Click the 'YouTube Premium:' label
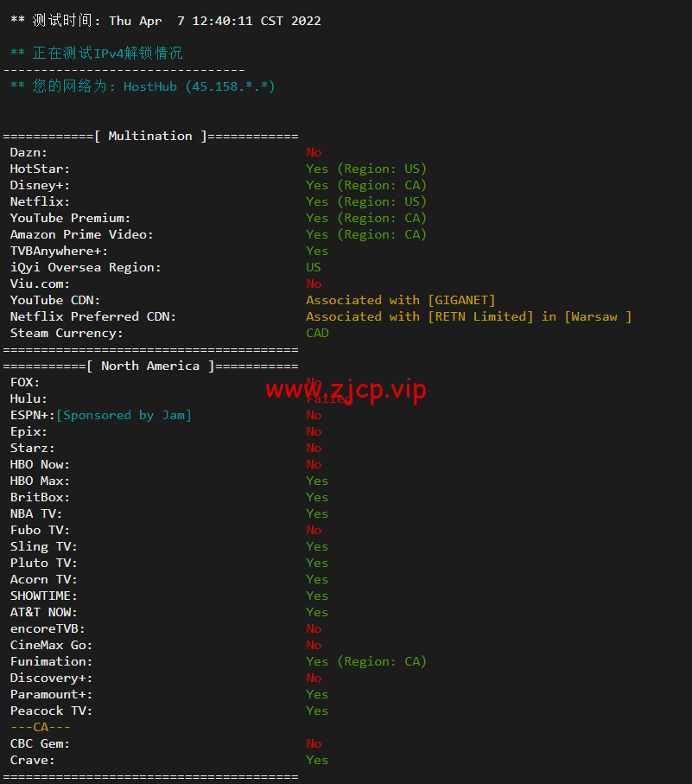Image resolution: width=692 pixels, height=784 pixels. [x=71, y=218]
